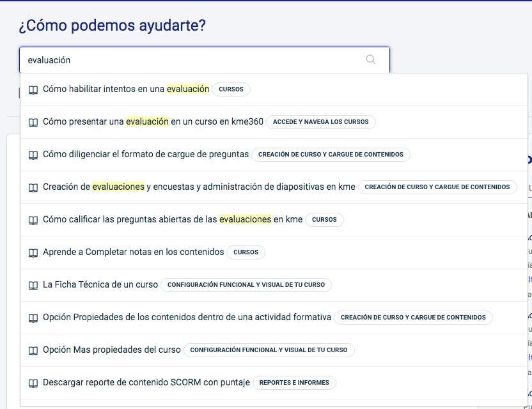Click book icon beside 'Cómo diligenciar el formato'
The image size is (532, 409).
tap(33, 155)
